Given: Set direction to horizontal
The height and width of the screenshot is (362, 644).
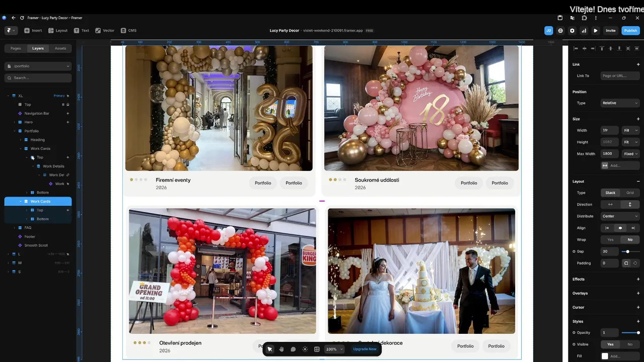Looking at the screenshot, I should point(610,205).
